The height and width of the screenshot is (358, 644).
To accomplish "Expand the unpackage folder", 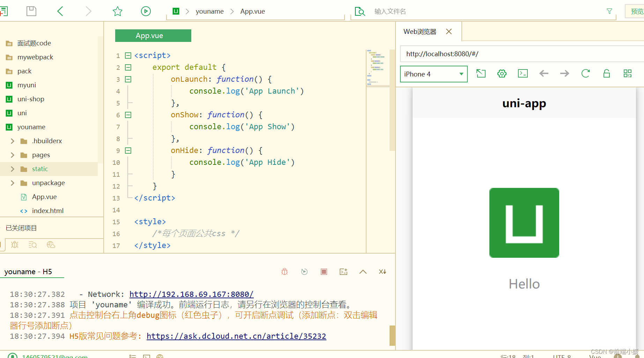I will click(13, 183).
